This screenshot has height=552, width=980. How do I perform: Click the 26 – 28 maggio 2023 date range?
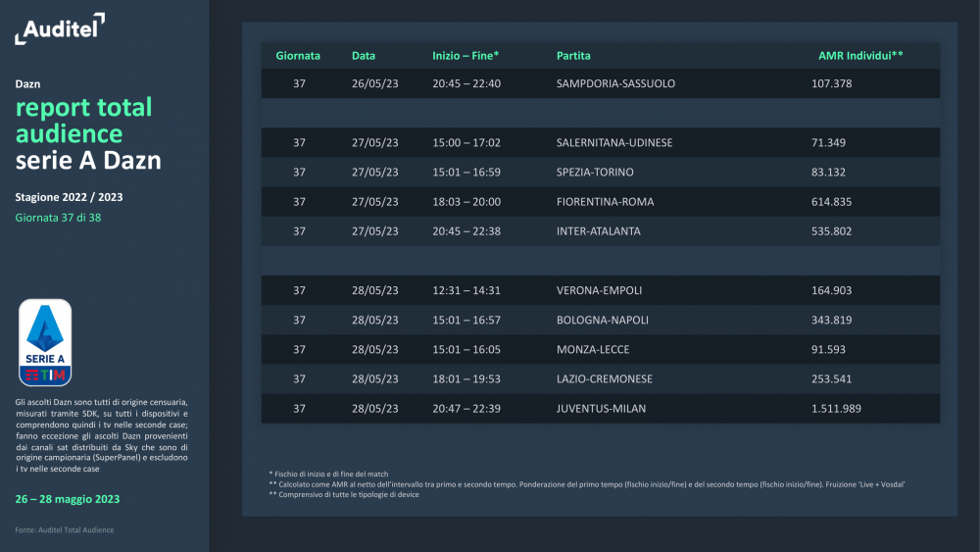68,499
